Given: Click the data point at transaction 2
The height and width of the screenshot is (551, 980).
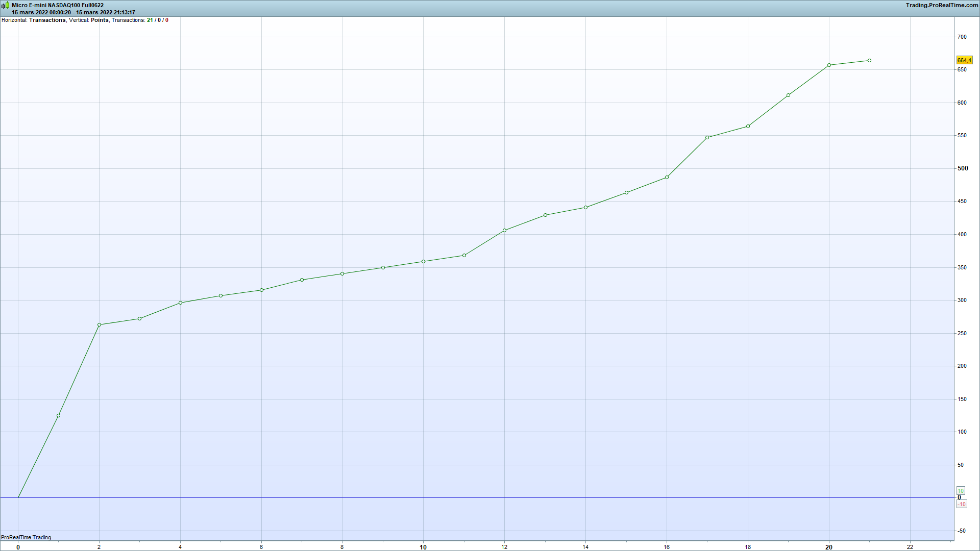Looking at the screenshot, I should (x=99, y=325).
